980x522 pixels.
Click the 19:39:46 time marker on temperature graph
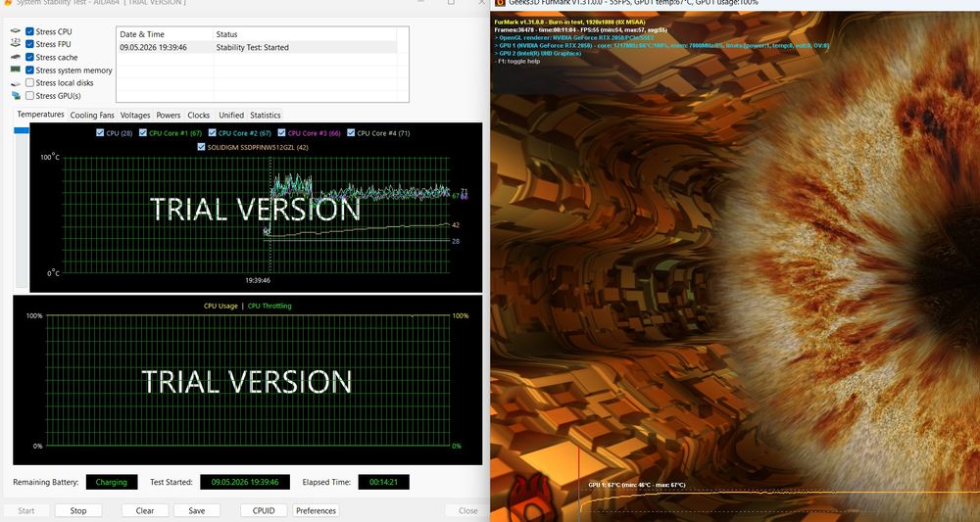[x=258, y=280]
